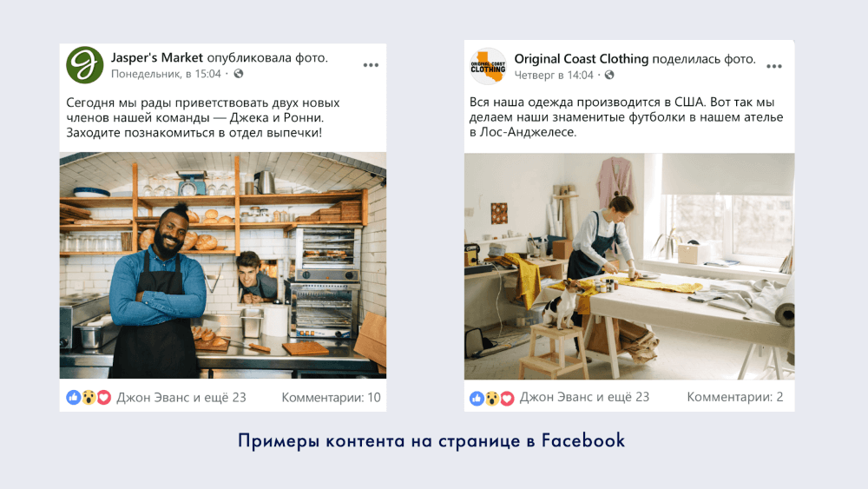Click the Wow reaction icon under bakery photo
The image size is (868, 489).
(x=89, y=397)
